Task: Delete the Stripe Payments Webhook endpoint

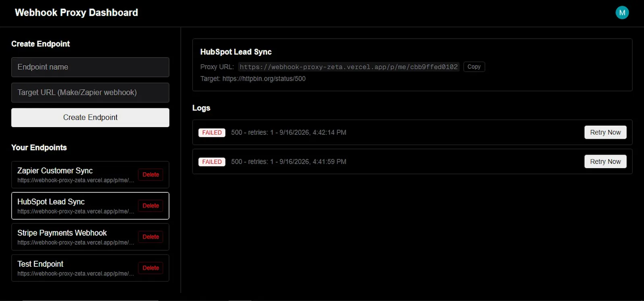Action: coord(151,237)
